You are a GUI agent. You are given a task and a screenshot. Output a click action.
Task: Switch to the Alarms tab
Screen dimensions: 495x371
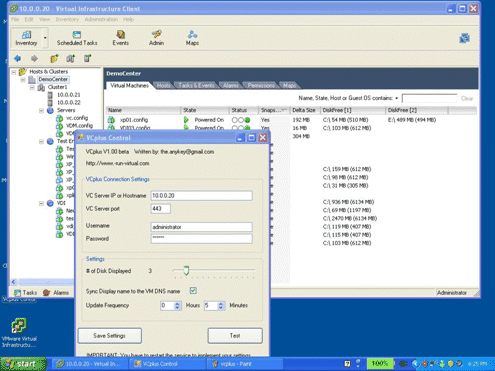point(231,86)
